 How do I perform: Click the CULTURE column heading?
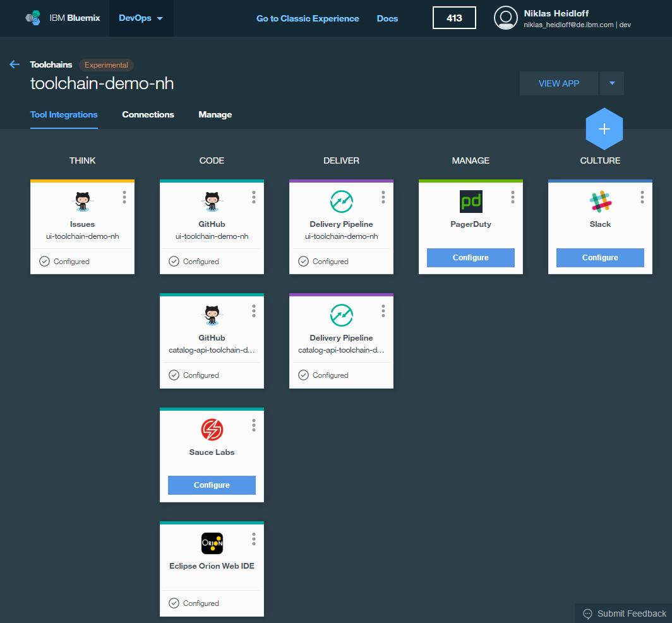pyautogui.click(x=600, y=160)
